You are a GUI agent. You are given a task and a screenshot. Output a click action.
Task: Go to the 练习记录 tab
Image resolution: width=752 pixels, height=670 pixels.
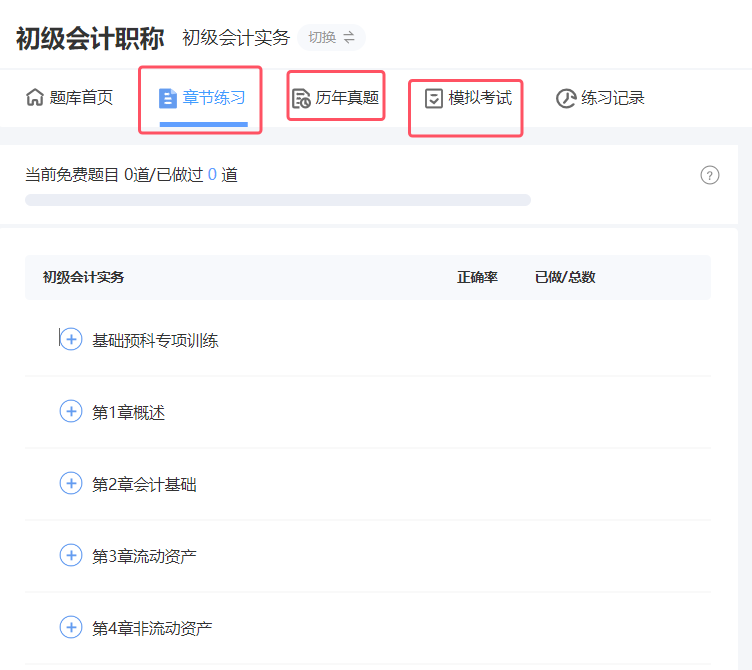point(612,98)
